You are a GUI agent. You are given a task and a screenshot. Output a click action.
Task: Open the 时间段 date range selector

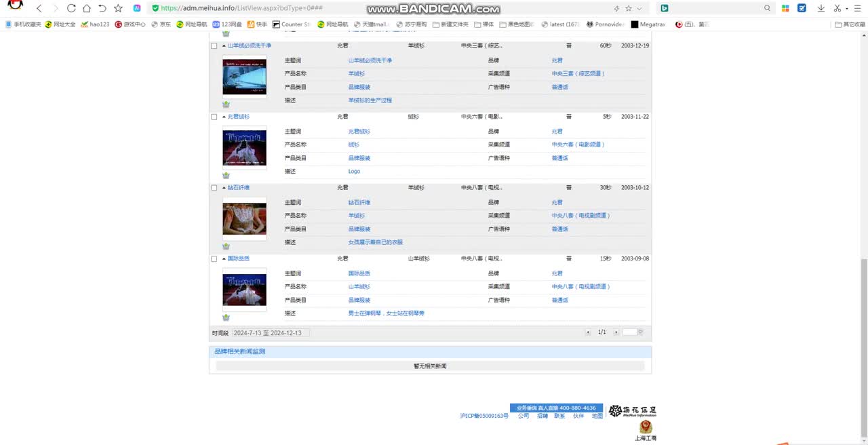(271, 333)
